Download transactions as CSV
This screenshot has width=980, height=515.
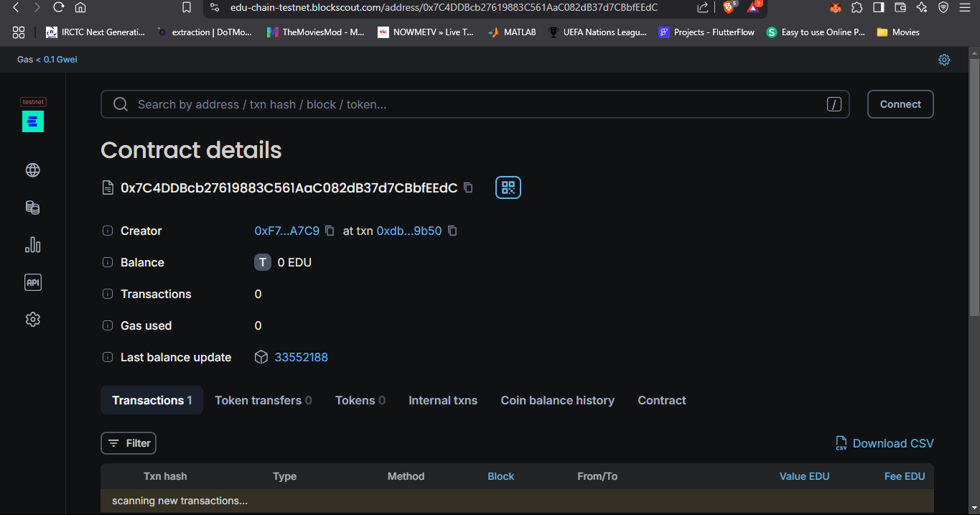click(x=884, y=443)
